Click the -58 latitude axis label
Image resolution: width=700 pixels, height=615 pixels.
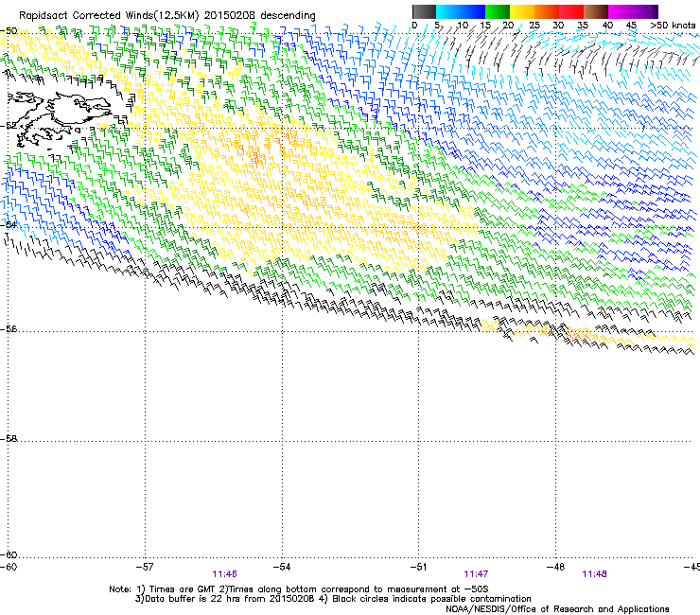tap(9, 439)
